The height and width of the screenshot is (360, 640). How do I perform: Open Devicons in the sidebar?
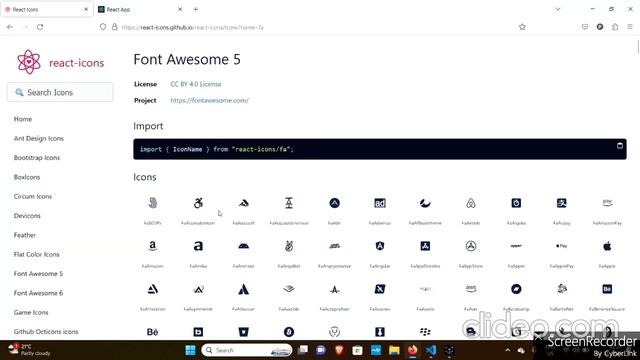[27, 216]
